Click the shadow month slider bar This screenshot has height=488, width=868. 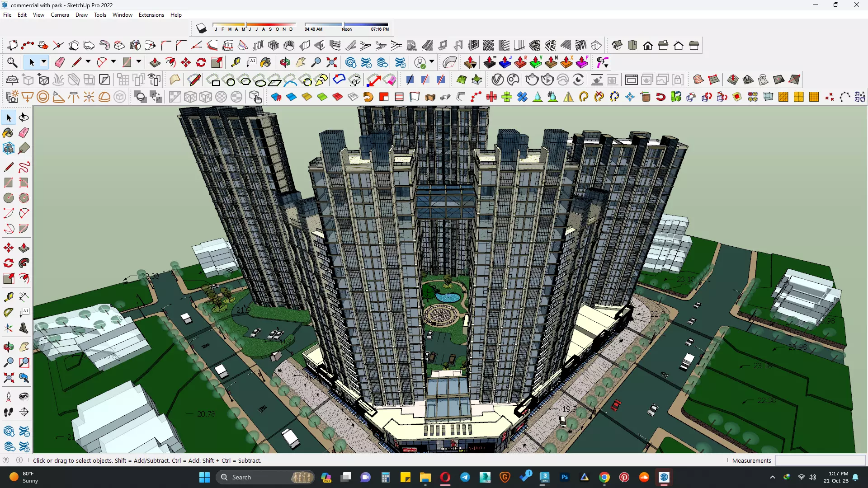pyautogui.click(x=253, y=24)
